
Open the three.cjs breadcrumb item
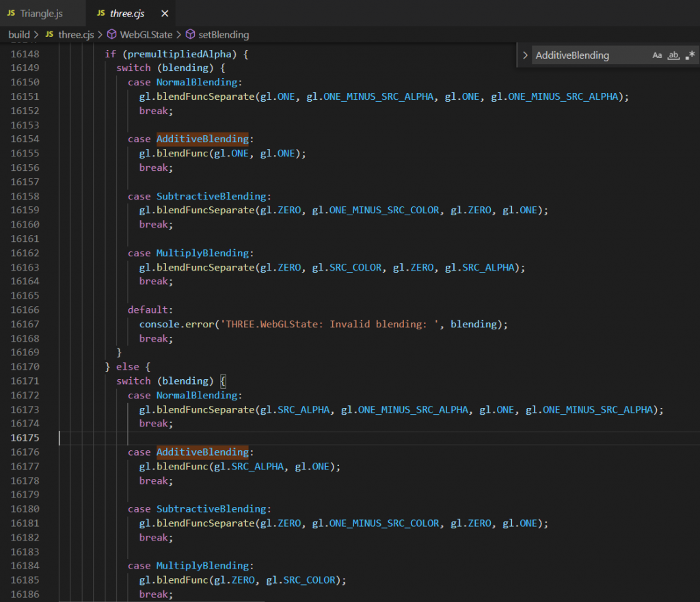(76, 35)
